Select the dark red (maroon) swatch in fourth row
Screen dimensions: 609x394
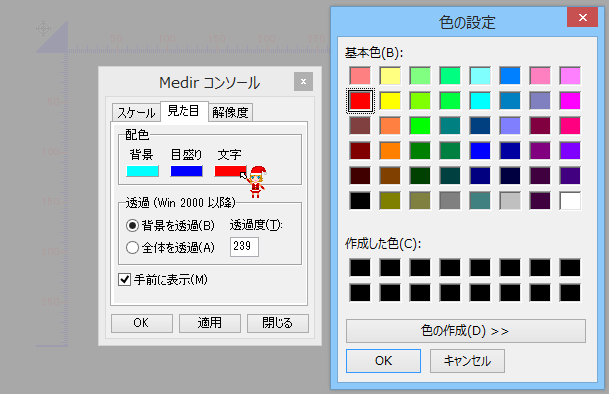coord(360,151)
